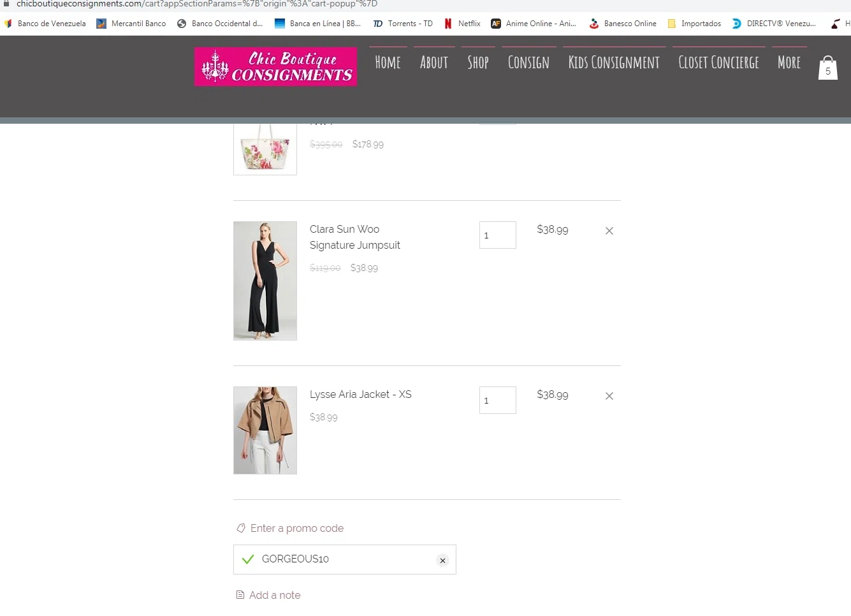Go to the Home menu item
851x616 pixels.
pyautogui.click(x=388, y=62)
